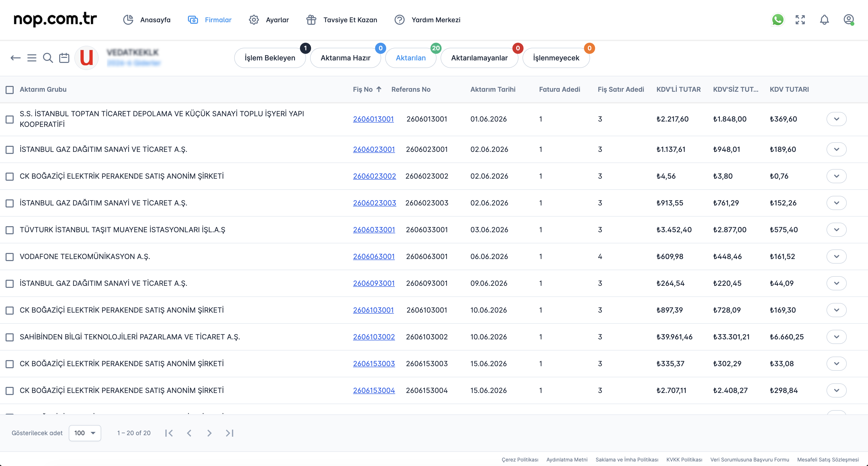Click the red U company logo

(86, 58)
